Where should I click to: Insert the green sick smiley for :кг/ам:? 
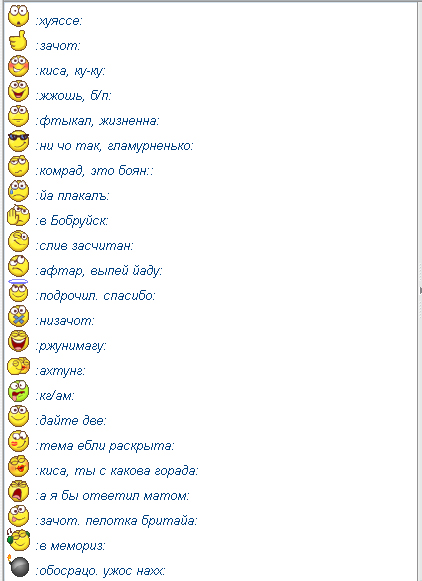18,391
